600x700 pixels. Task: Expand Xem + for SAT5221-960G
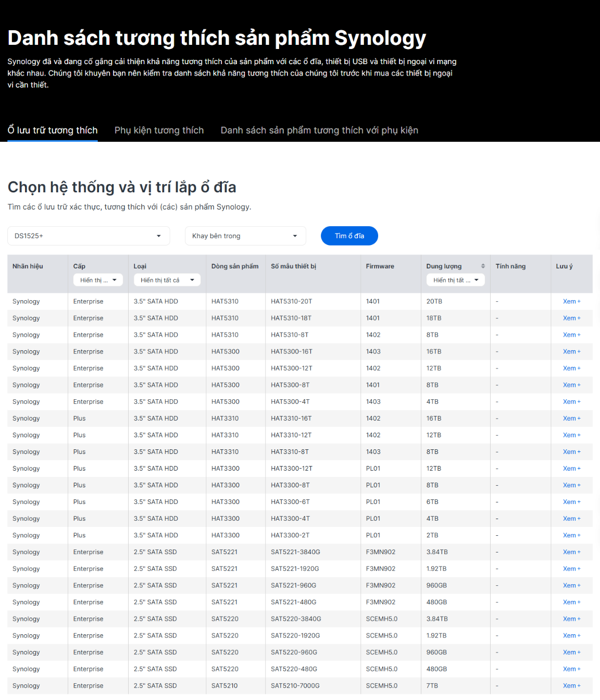click(571, 585)
